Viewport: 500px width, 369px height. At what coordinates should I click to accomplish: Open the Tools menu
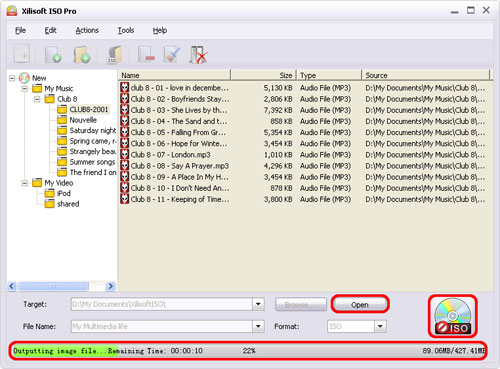(126, 30)
